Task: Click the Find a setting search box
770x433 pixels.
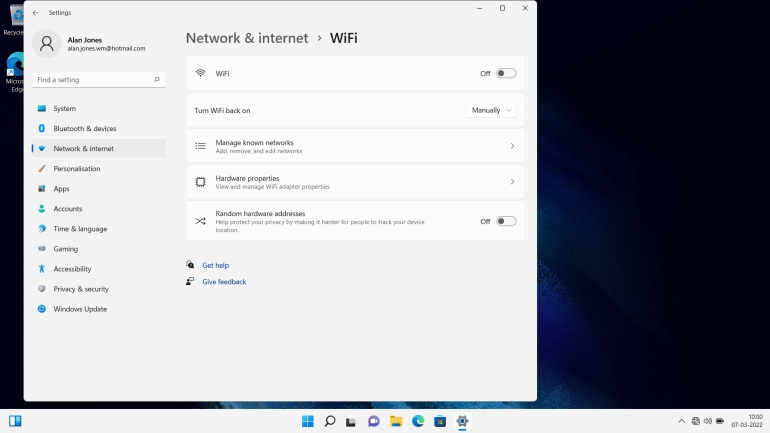Action: tap(92, 79)
